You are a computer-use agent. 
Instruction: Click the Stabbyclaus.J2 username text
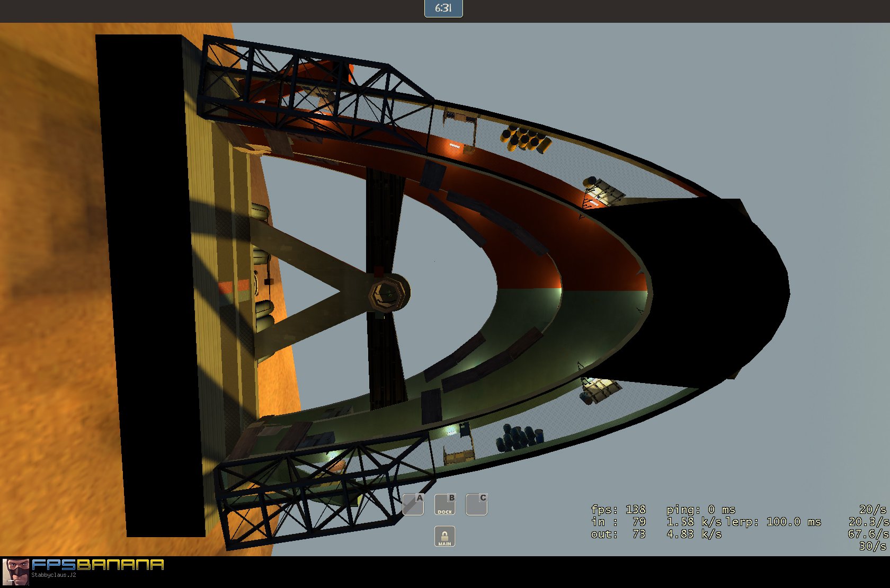[54, 575]
